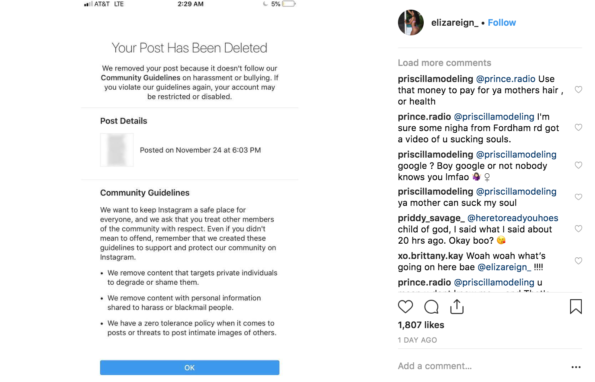The image size is (595, 382).
Task: Open the @prince.radio mention link
Action: point(505,79)
